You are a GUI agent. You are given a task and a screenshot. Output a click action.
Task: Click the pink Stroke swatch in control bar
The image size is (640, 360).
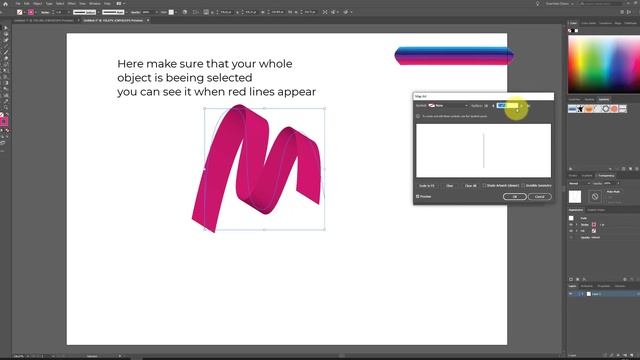pyautogui.click(x=31, y=12)
